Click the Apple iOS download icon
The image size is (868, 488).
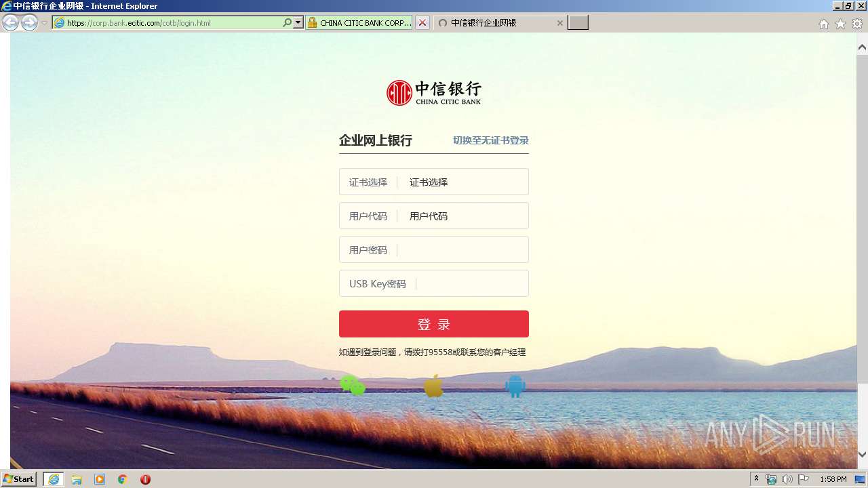point(433,386)
